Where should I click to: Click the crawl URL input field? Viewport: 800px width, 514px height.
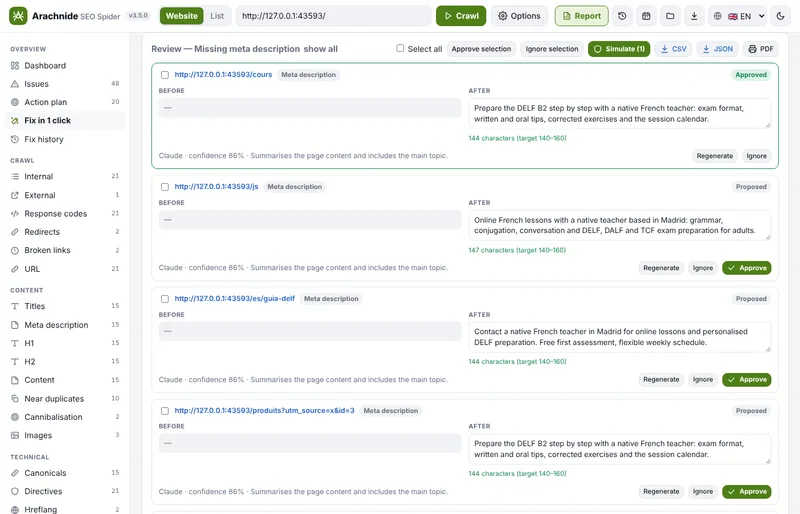click(333, 16)
